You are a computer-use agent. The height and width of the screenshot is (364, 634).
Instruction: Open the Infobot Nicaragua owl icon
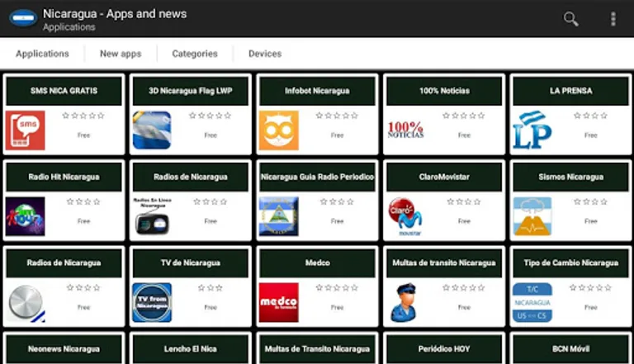click(278, 130)
